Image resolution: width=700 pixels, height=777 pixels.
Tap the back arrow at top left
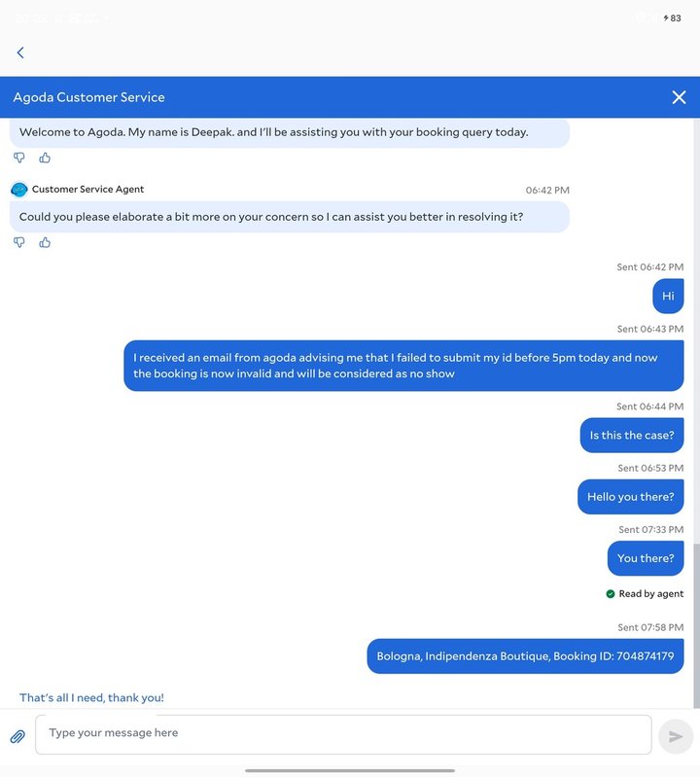pos(20,53)
